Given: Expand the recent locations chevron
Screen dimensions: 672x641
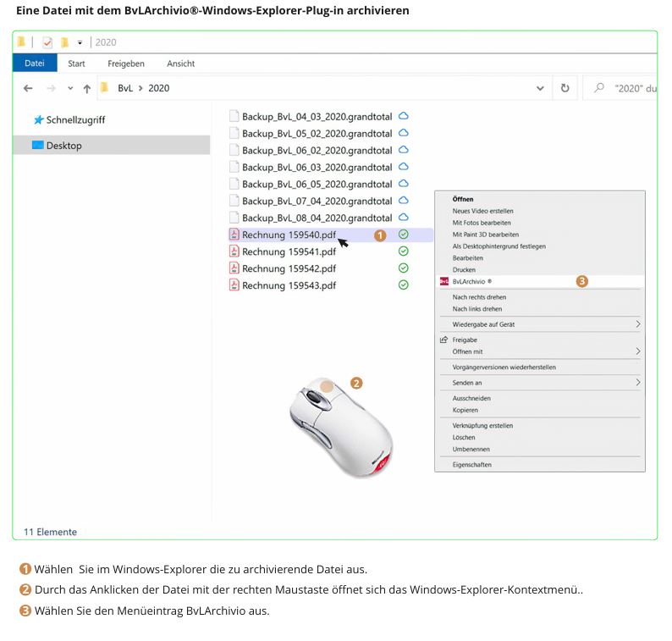Looking at the screenshot, I should (x=69, y=88).
